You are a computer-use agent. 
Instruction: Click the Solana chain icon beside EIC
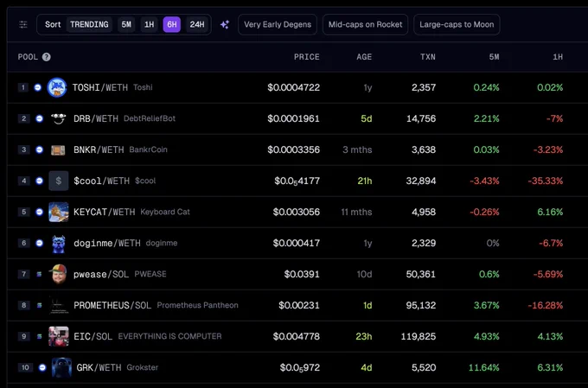coord(39,336)
